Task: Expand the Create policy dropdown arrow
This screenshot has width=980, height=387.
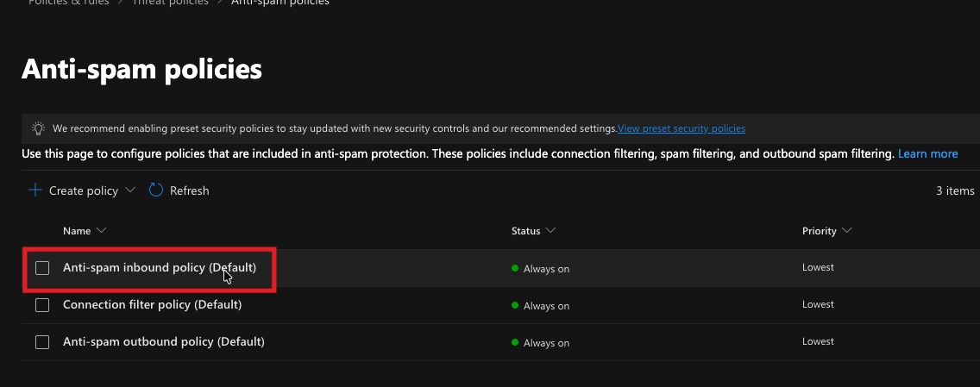Action: (x=130, y=190)
